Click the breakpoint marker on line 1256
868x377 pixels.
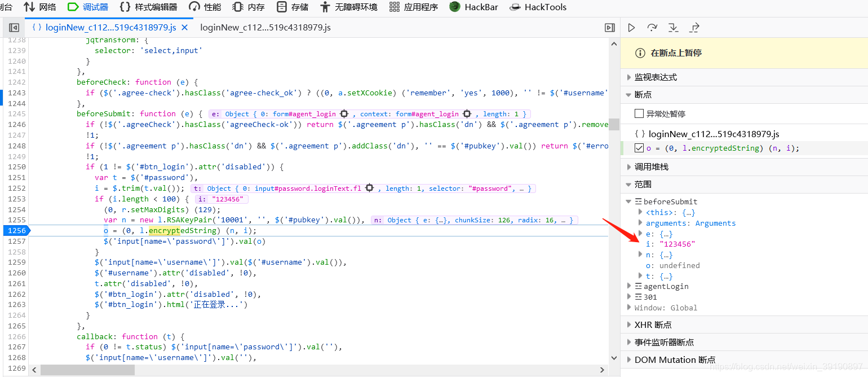coord(16,230)
